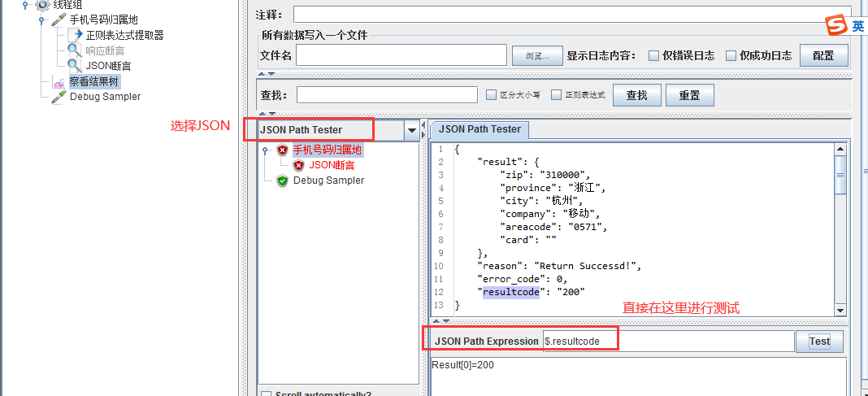Click the "error_code": 0 line
The height and width of the screenshot is (396, 868).
[522, 279]
